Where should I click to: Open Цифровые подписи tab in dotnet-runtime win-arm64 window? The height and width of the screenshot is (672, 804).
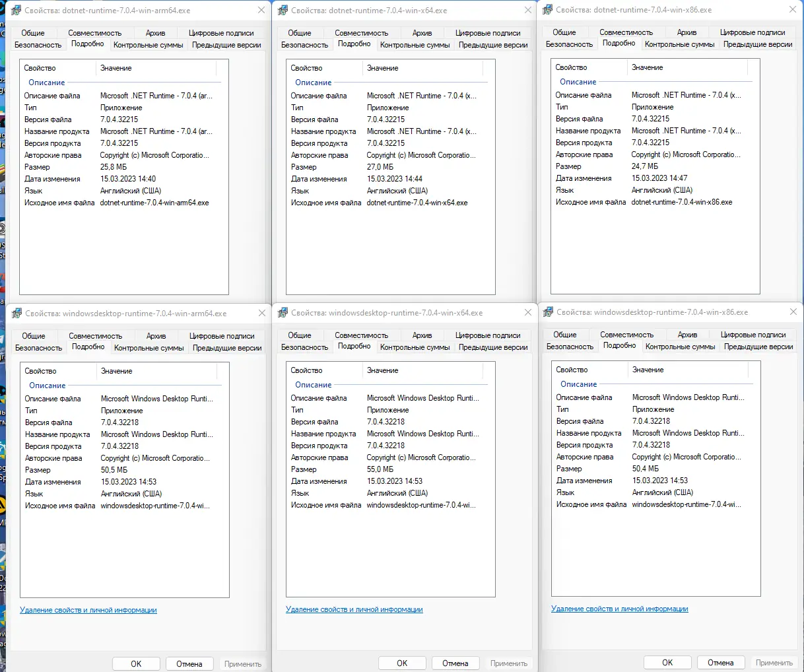click(221, 33)
